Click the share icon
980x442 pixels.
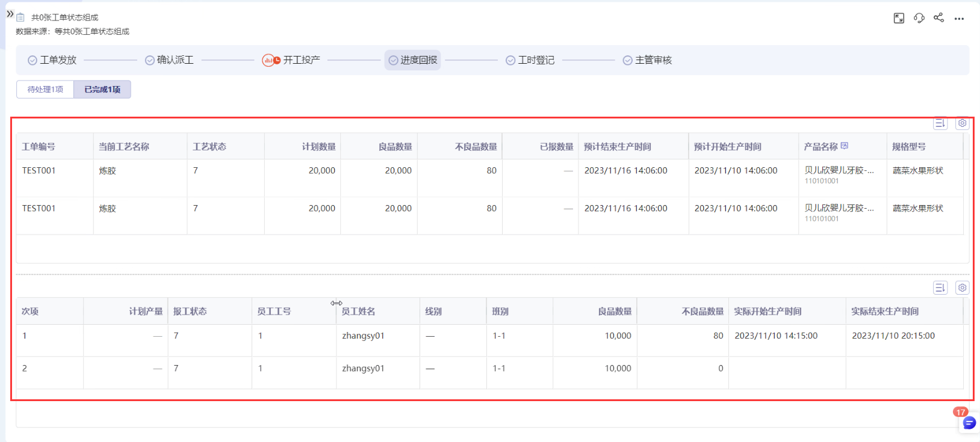coord(938,17)
